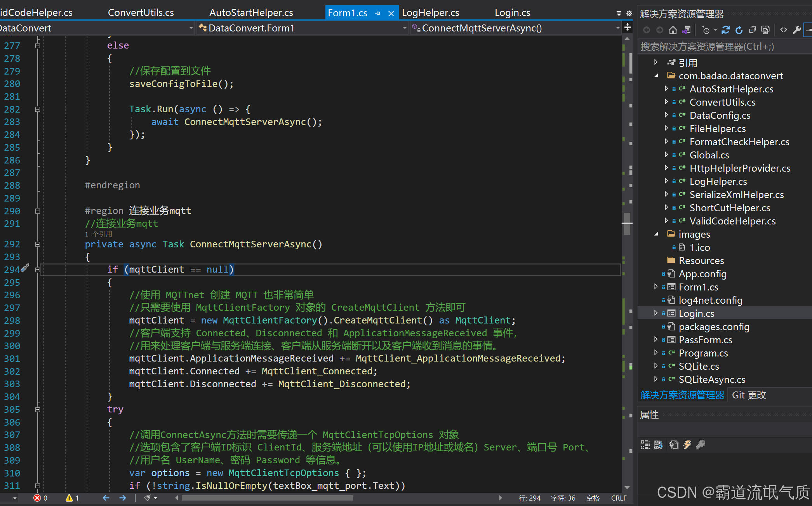Click the collapse all icon in Solution Explorer
Image resolution: width=812 pixels, height=506 pixels.
point(752,30)
